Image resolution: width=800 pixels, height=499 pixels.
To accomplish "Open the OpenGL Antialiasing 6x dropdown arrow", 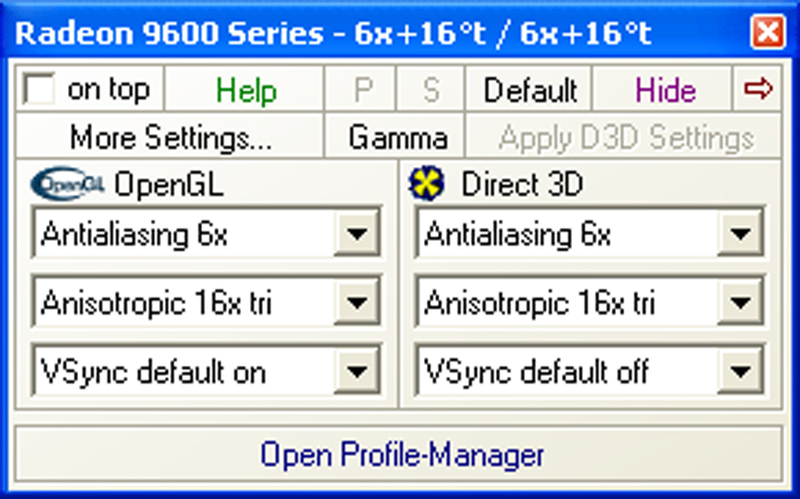I will point(357,234).
